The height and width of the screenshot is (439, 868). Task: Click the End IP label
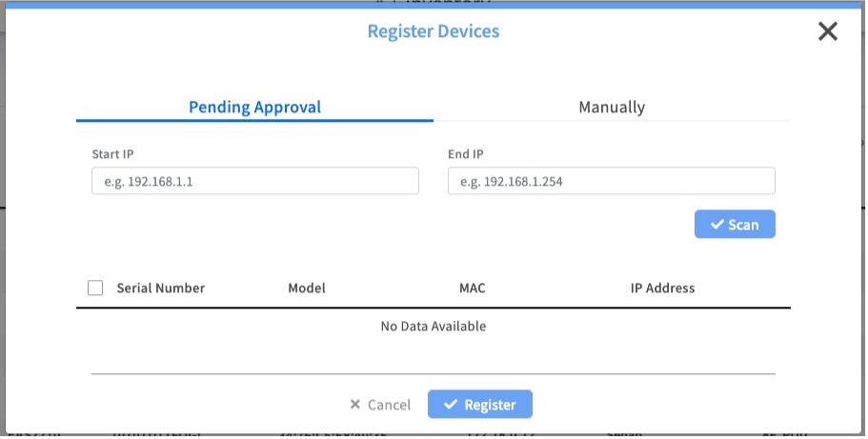466,153
